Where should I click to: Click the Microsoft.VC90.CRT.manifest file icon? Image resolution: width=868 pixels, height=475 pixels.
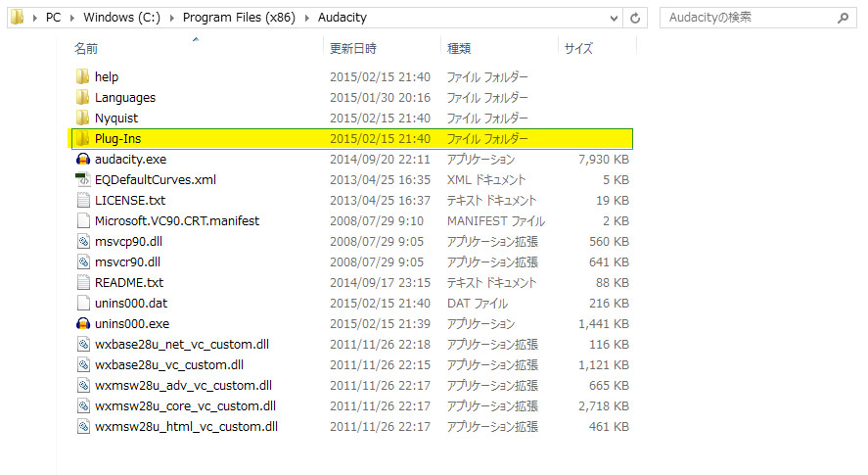83,220
